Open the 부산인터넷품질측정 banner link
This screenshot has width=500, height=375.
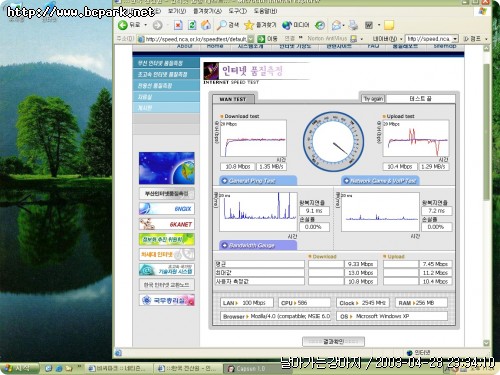tap(167, 194)
